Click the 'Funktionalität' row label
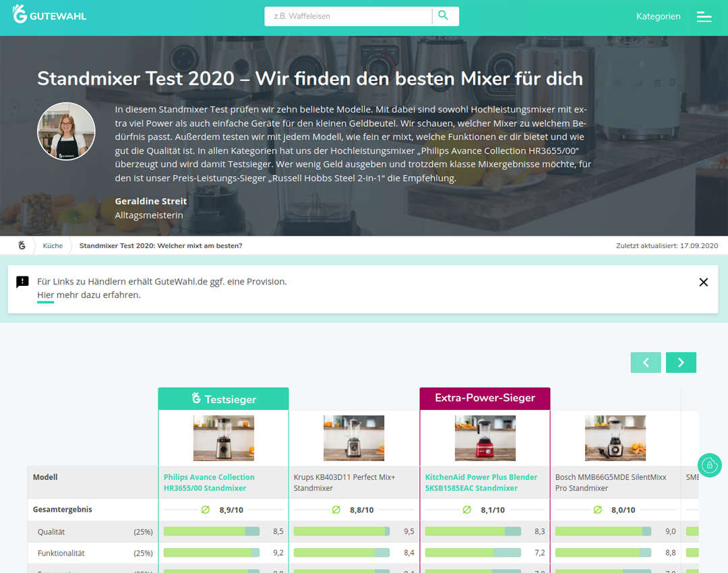The image size is (728, 573). click(61, 553)
